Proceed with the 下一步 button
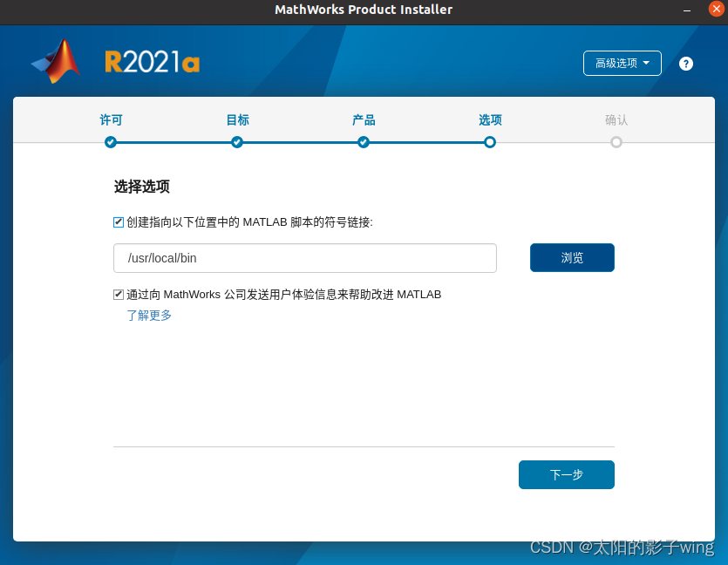 tap(566, 475)
